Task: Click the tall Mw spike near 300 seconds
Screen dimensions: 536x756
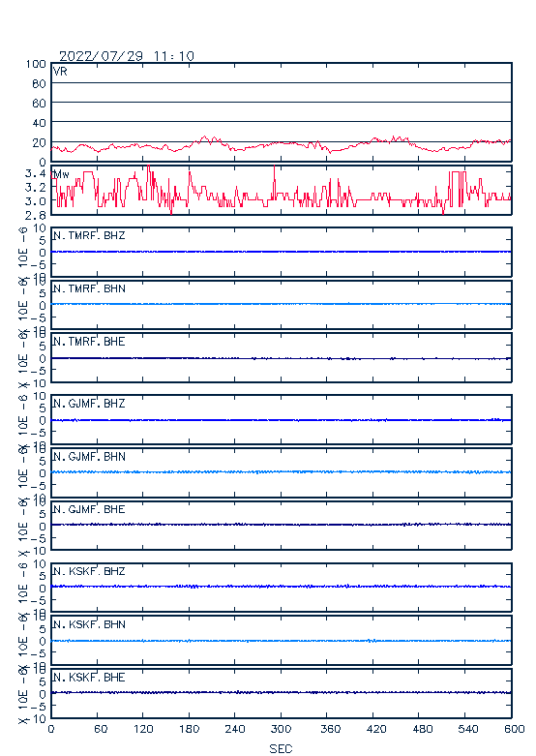Action: click(x=274, y=181)
